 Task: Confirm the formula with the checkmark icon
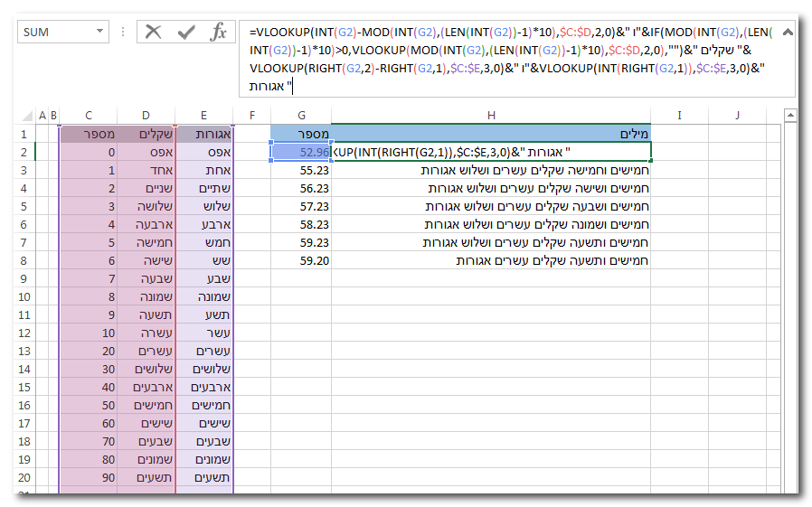click(186, 33)
